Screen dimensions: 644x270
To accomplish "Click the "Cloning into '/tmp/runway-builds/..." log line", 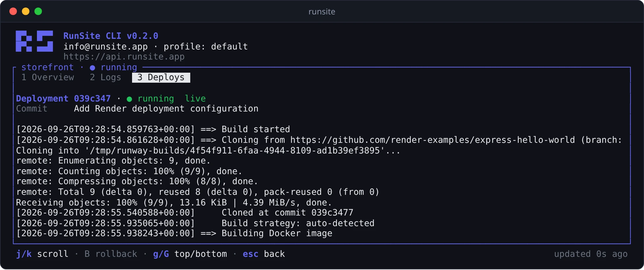I will pos(208,150).
